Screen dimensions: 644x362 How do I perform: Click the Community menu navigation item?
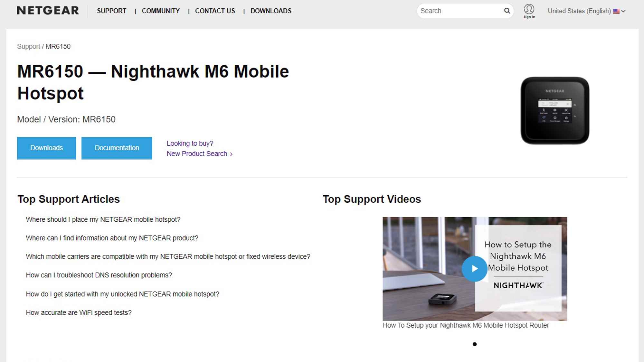[x=161, y=11]
